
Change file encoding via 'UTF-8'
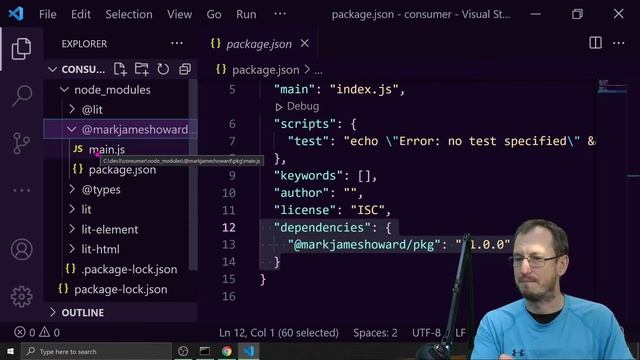click(x=427, y=333)
